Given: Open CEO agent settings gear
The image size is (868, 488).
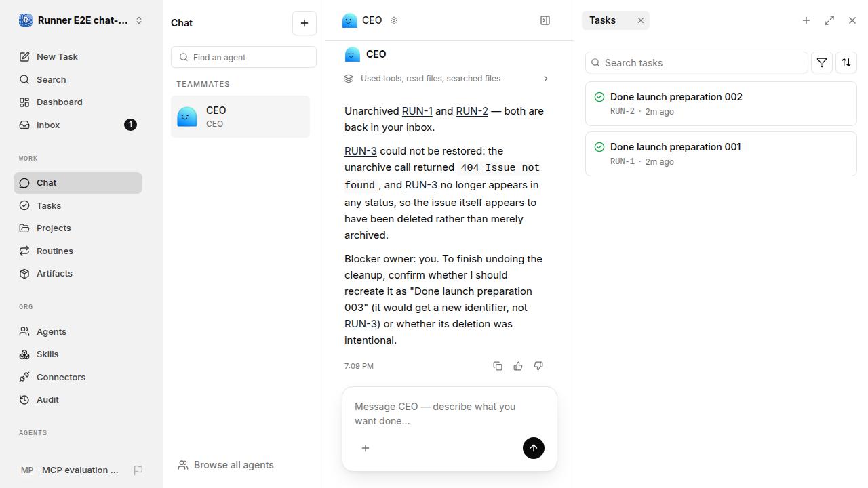Looking at the screenshot, I should tap(394, 20).
